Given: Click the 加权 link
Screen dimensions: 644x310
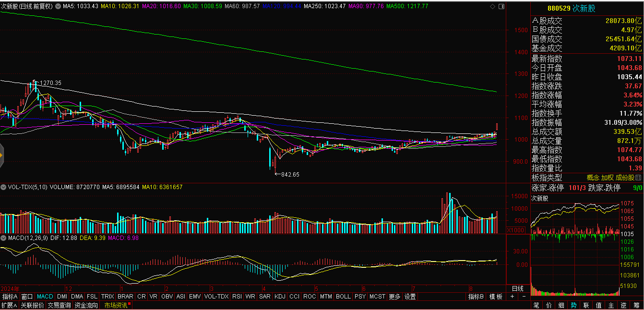Looking at the screenshot, I should [608, 178].
